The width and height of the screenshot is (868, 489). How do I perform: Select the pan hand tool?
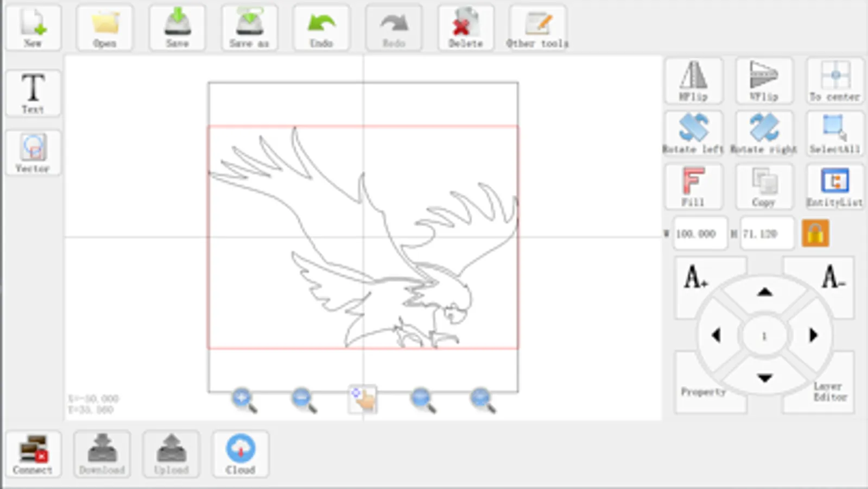[x=363, y=400]
